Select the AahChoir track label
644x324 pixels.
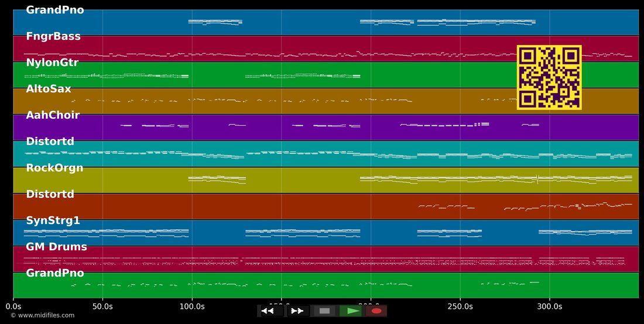(x=53, y=115)
